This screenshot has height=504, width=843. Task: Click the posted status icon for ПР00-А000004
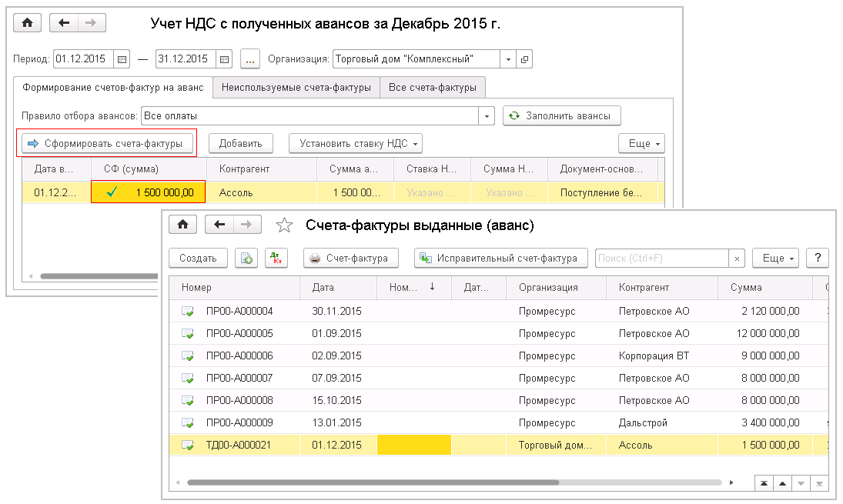click(x=188, y=312)
